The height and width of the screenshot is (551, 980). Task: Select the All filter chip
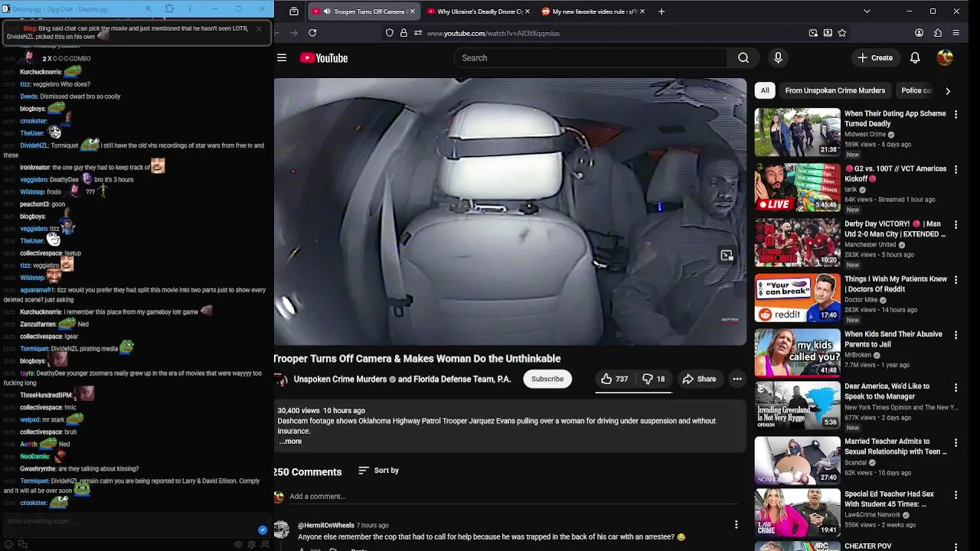pos(765,90)
